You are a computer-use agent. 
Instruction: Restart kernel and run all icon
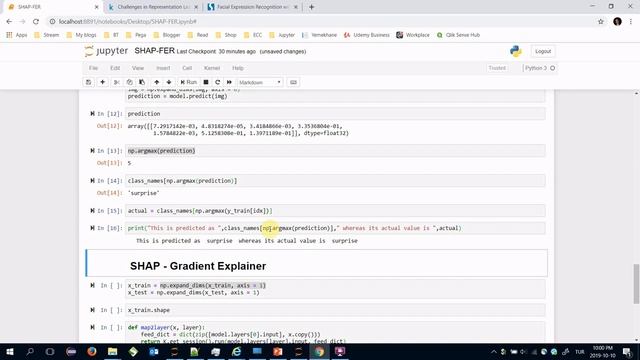pyautogui.click(x=229, y=82)
